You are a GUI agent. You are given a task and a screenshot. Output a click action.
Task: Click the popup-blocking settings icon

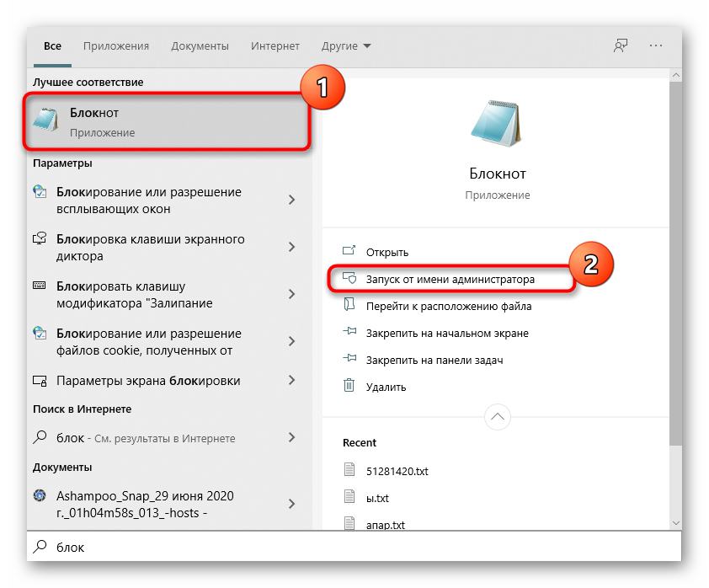[40, 192]
